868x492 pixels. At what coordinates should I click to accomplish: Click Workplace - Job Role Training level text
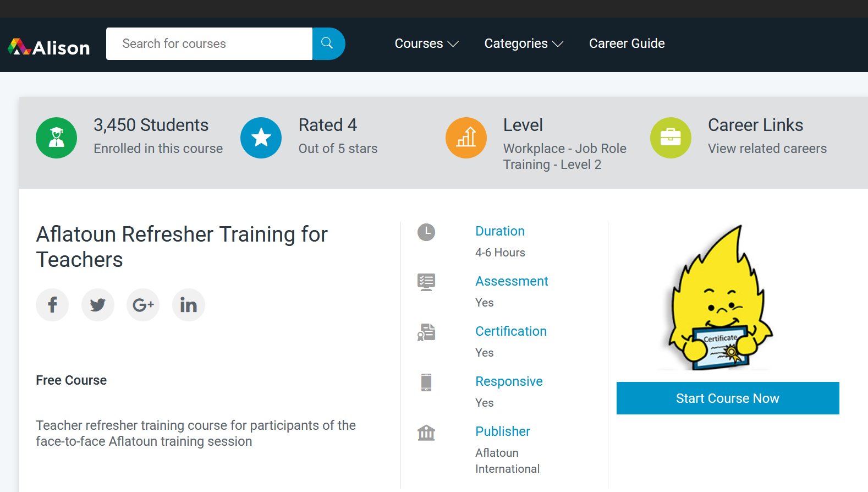click(x=565, y=156)
